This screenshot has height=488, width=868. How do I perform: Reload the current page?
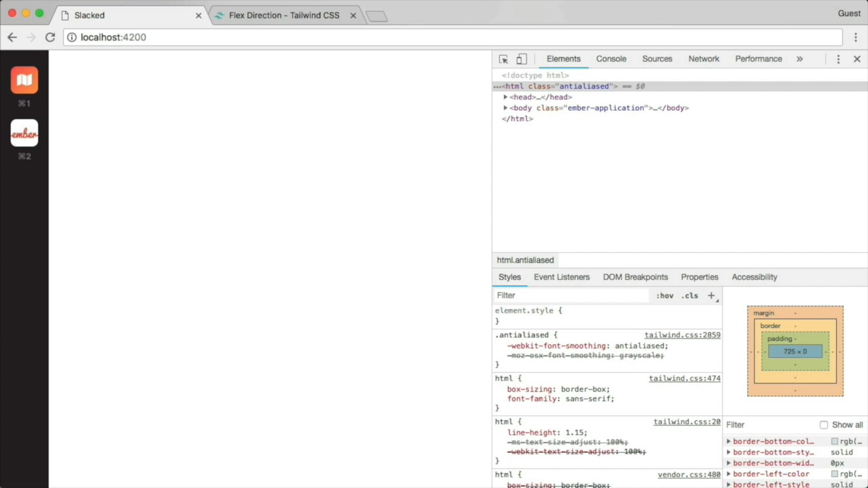coord(50,37)
